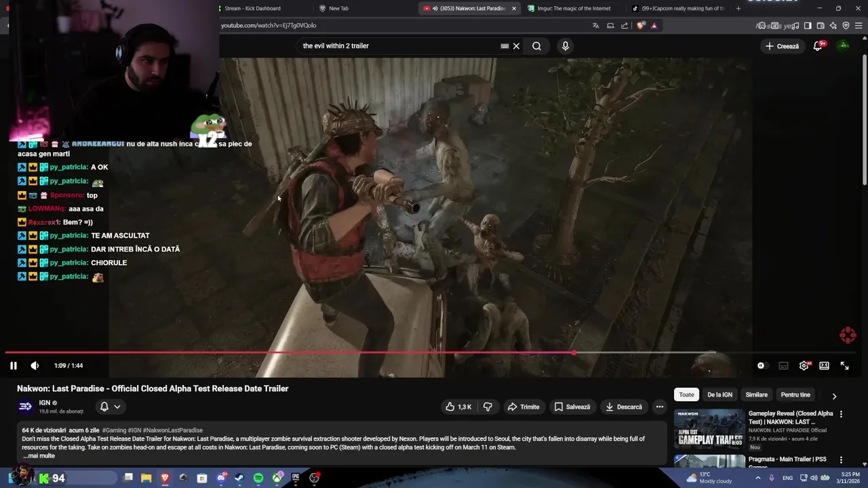The image size is (868, 488).
Task: Open Leo AI sparkle icon in toolbar
Action: [833, 26]
